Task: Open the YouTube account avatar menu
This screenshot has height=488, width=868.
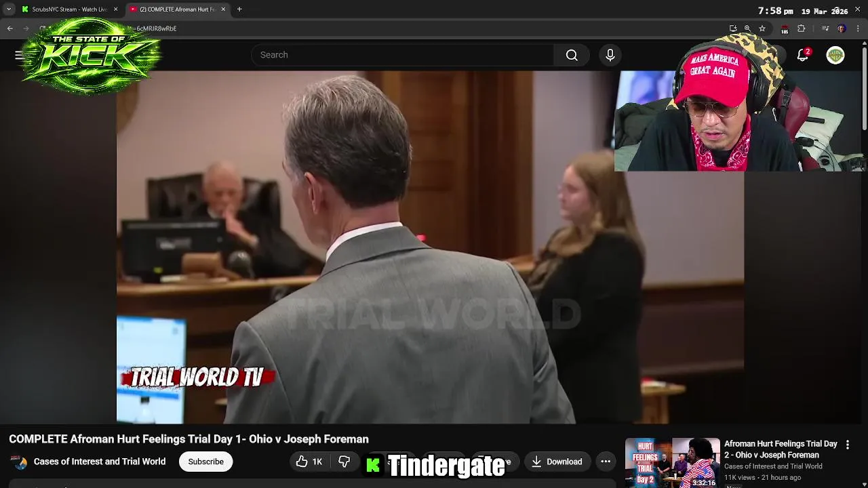Action: (835, 55)
